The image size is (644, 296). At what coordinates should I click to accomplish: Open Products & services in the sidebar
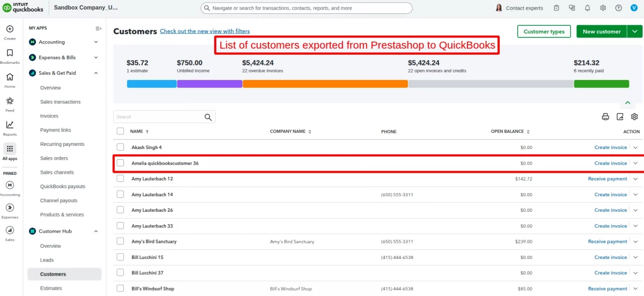tap(62, 214)
